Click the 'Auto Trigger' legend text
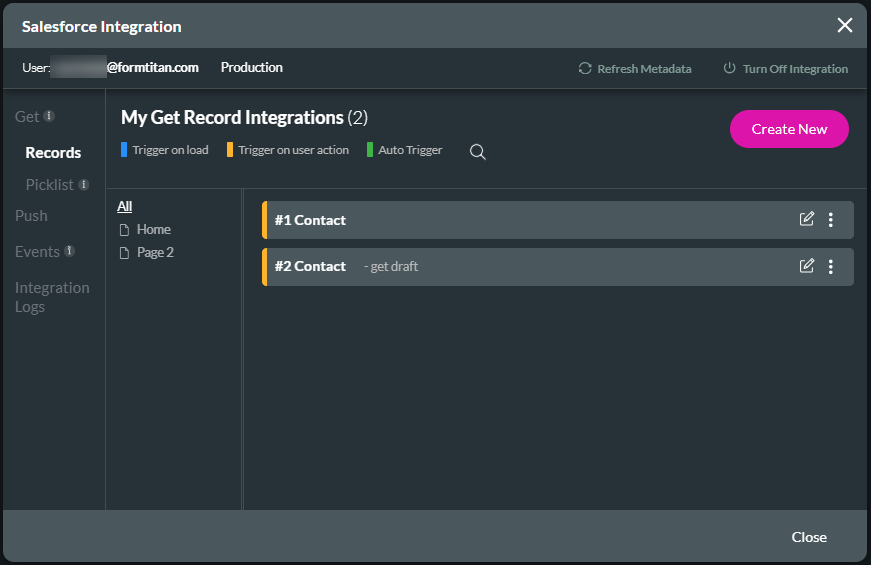Image resolution: width=871 pixels, height=565 pixels. point(410,150)
